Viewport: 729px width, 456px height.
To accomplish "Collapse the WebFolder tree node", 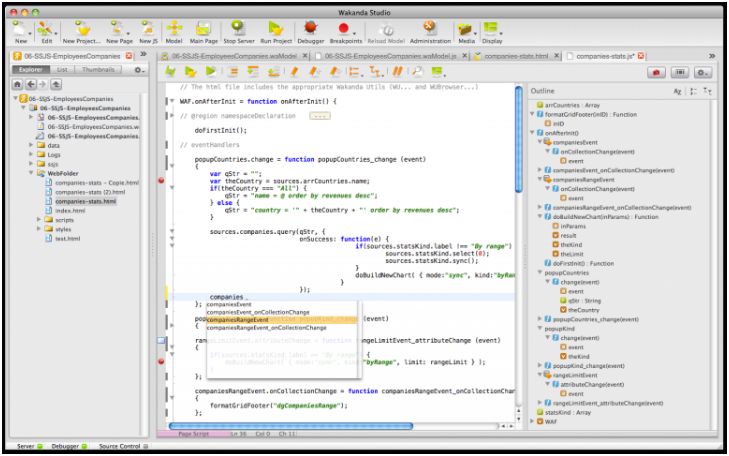I will [32, 173].
